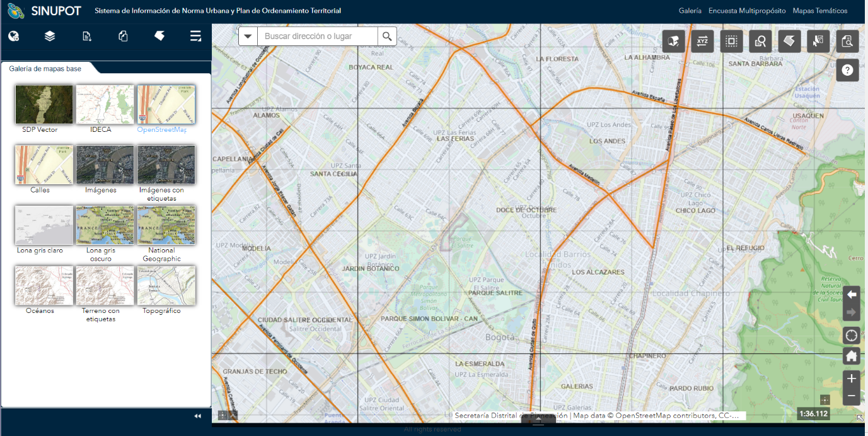Click the DOCE DE OCTUBRE map label
868x436 pixels.
526,209
